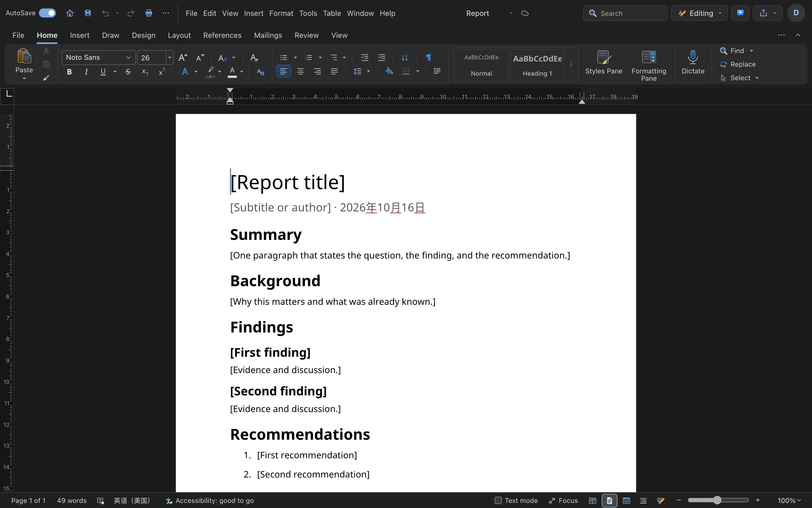Click the Replace button
The width and height of the screenshot is (812, 508).
pyautogui.click(x=738, y=64)
